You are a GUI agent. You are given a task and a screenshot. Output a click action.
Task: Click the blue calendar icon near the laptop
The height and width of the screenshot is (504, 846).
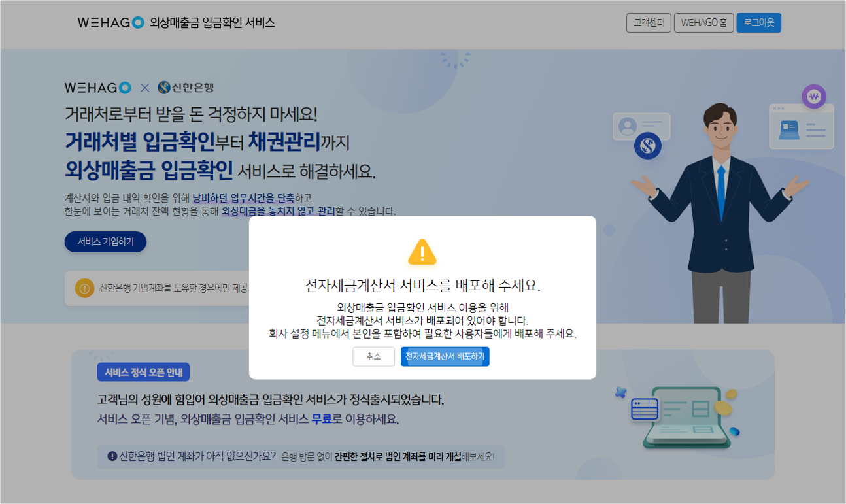(x=645, y=409)
